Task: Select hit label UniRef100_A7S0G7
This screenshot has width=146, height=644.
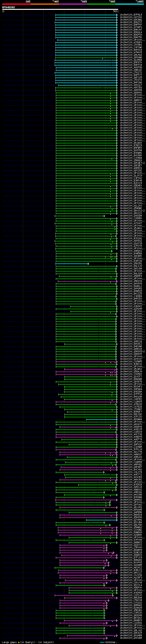Action: point(131,223)
